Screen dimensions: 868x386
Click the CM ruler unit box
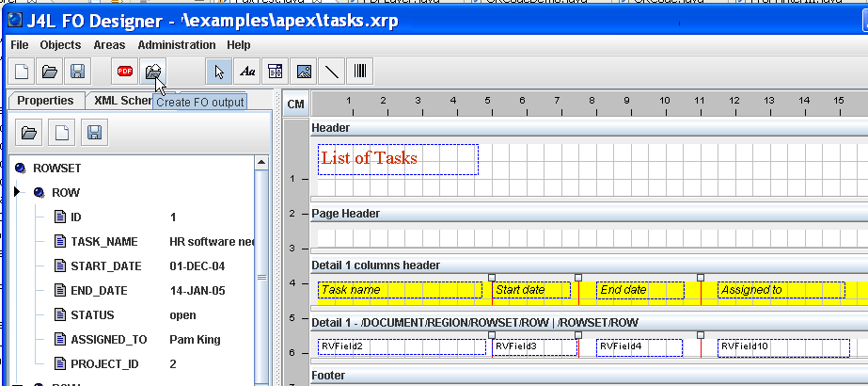[295, 104]
